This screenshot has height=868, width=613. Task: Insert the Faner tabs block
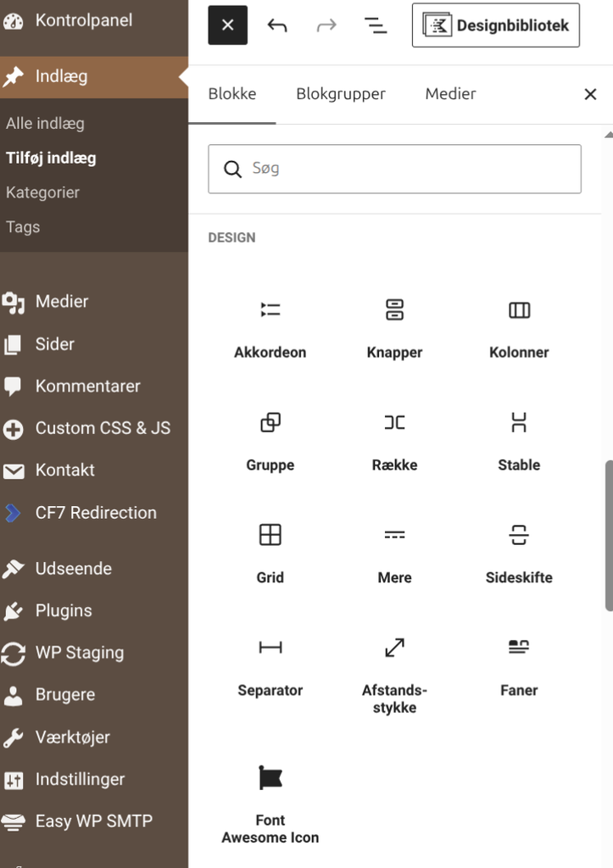point(519,666)
